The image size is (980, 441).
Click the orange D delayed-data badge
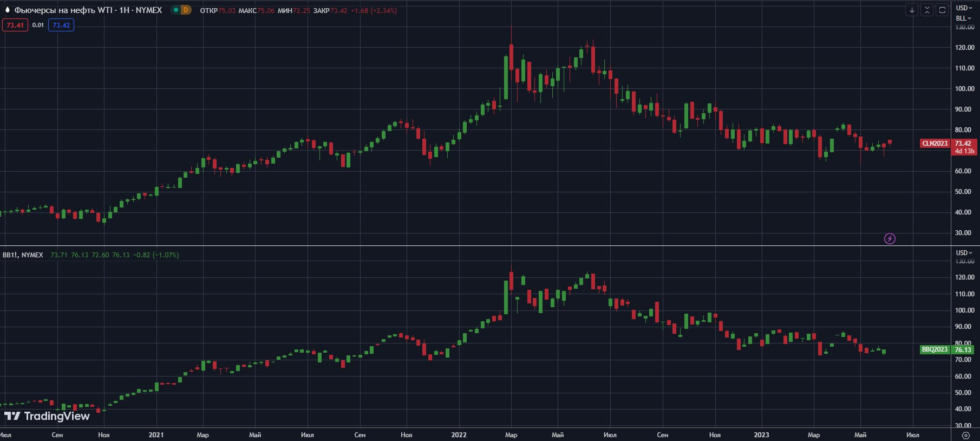tap(186, 10)
